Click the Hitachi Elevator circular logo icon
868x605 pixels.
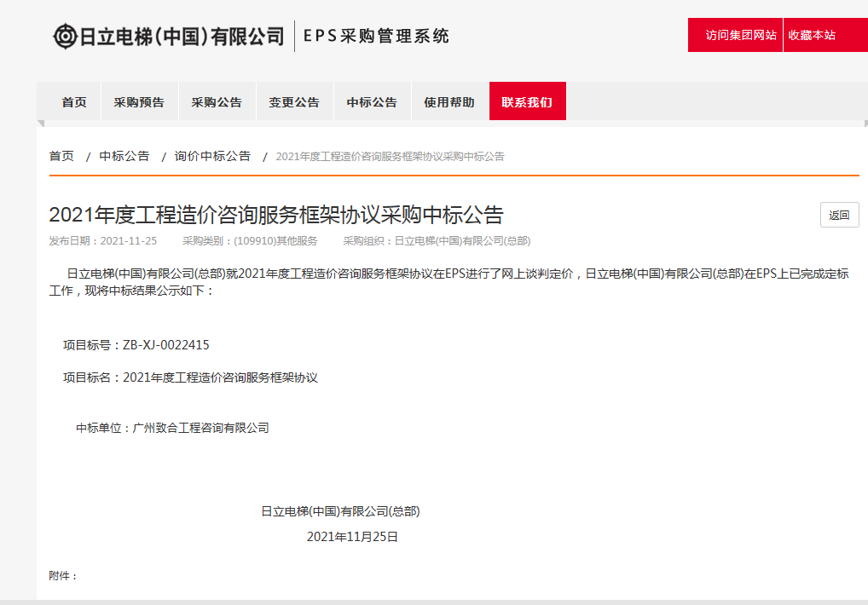point(65,36)
